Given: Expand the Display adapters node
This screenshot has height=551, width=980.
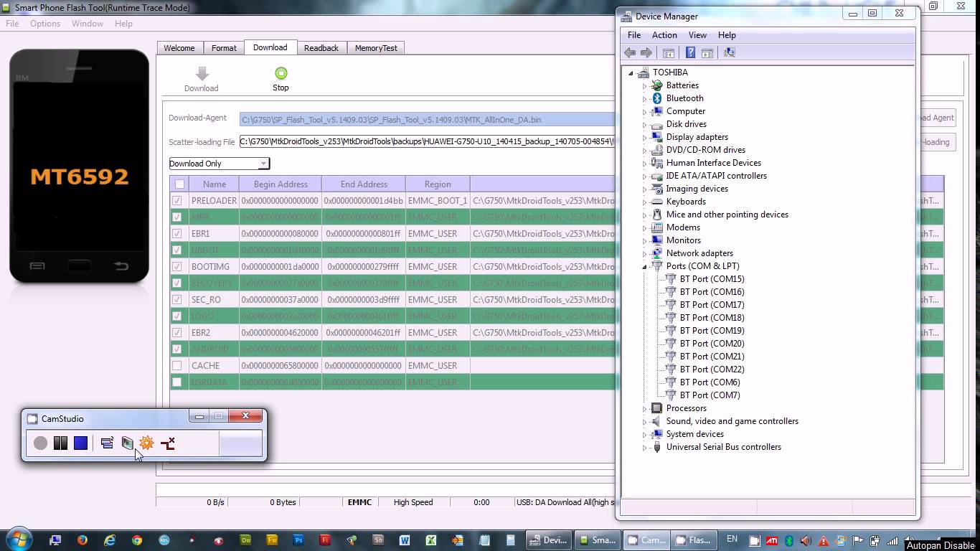Looking at the screenshot, I should [x=644, y=138].
